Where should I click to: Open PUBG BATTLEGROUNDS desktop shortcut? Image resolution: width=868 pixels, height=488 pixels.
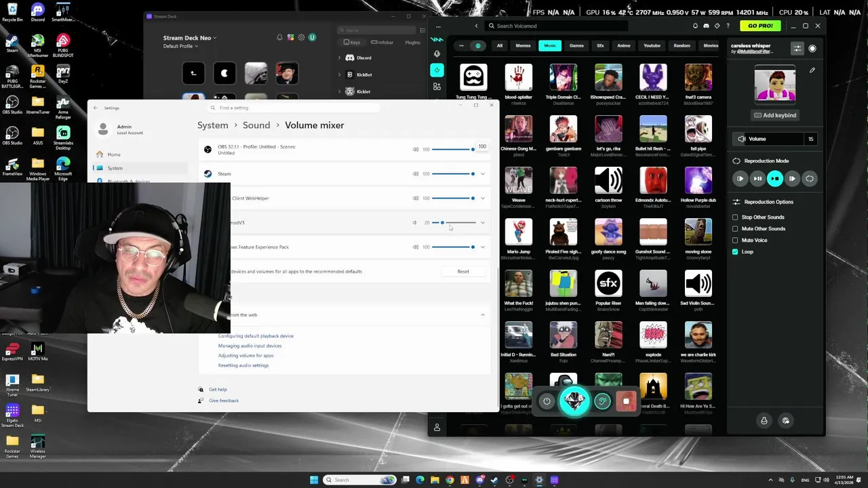coord(12,77)
